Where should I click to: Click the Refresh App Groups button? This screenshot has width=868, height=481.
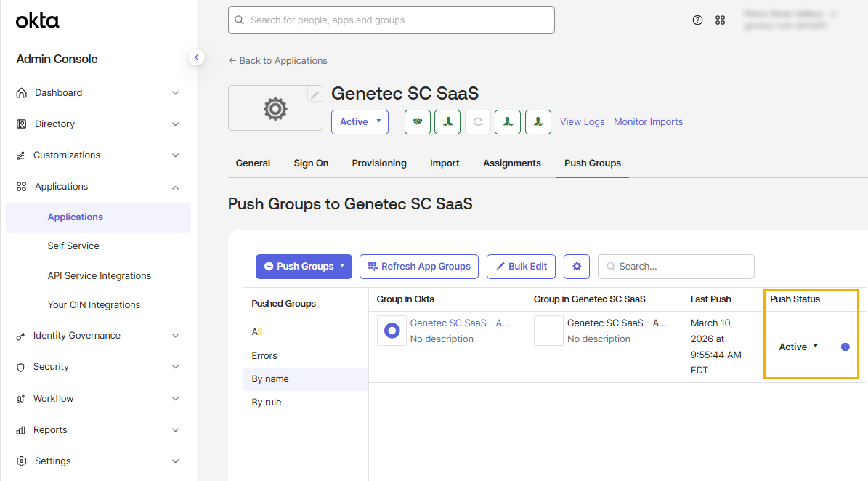(419, 266)
